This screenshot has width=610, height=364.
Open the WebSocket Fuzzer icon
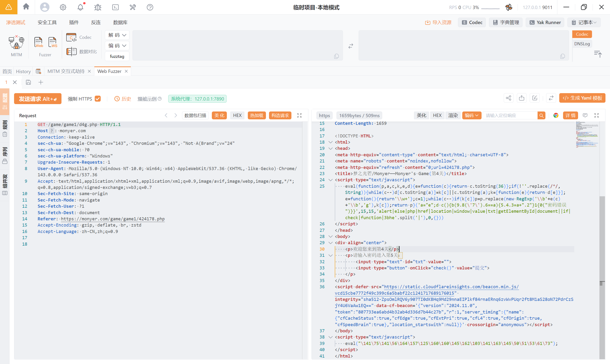(x=52, y=42)
